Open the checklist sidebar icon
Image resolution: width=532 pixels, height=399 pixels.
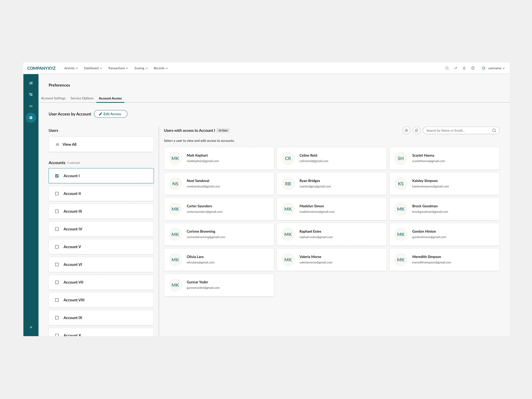pyautogui.click(x=31, y=106)
